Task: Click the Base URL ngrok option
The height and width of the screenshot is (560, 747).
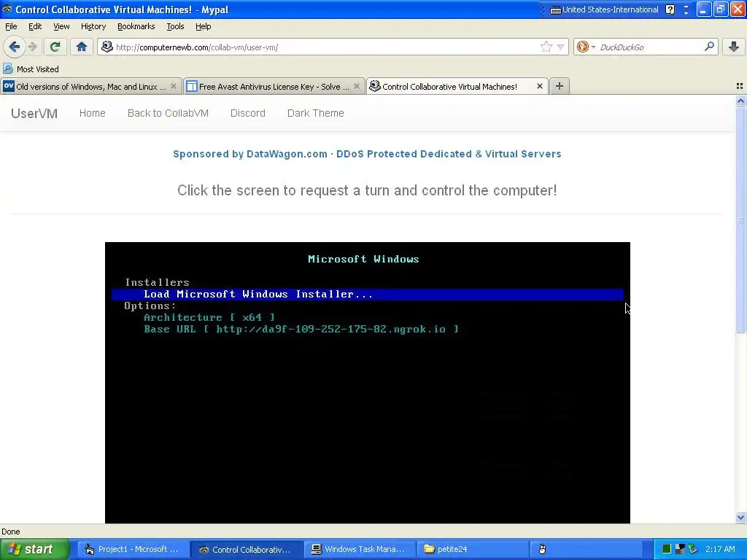Action: [x=301, y=329]
